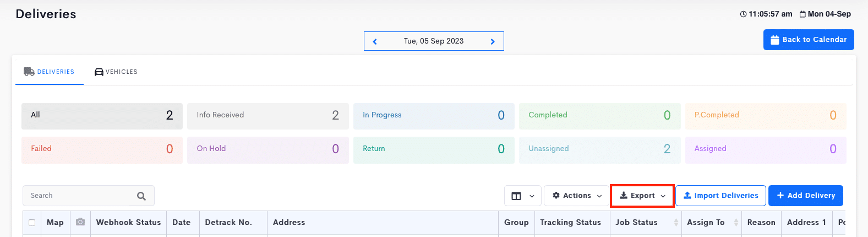The height and width of the screenshot is (237, 868).
Task: Expand the Actions dropdown
Action: coord(576,196)
